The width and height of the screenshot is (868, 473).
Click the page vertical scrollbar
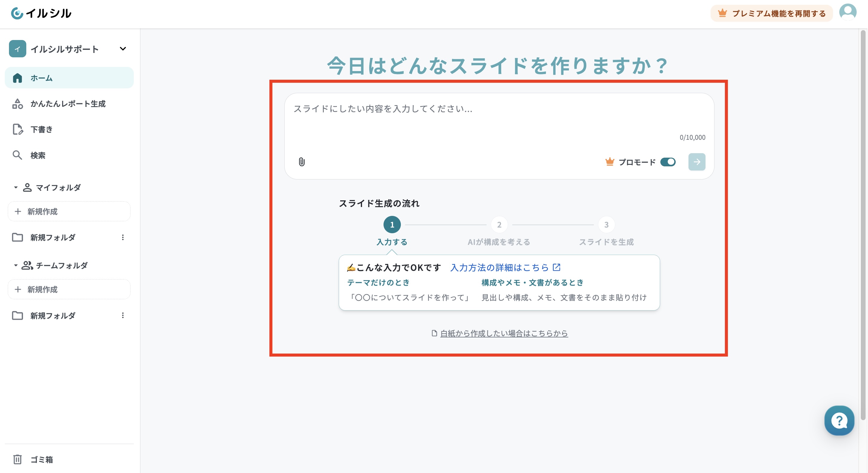[863, 225]
